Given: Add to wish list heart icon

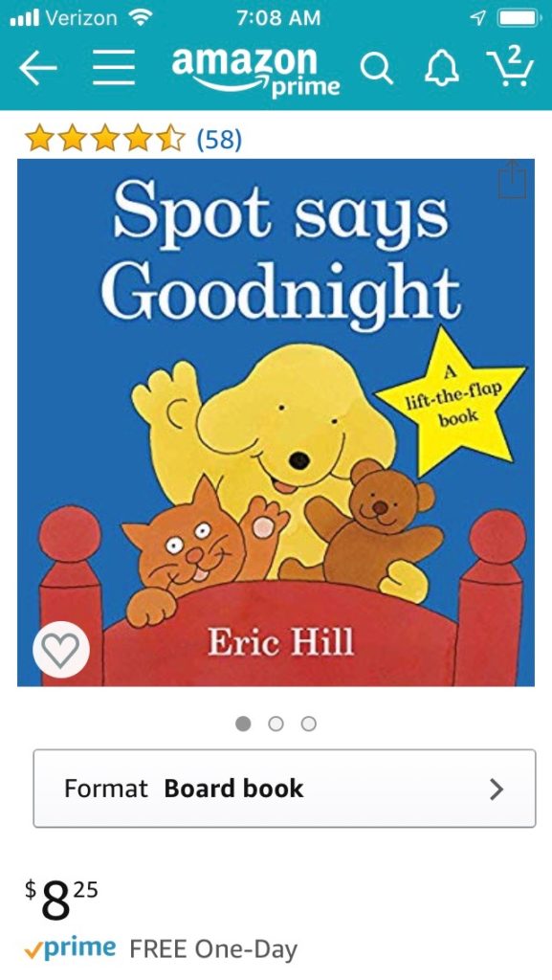Looking at the screenshot, I should [x=60, y=650].
